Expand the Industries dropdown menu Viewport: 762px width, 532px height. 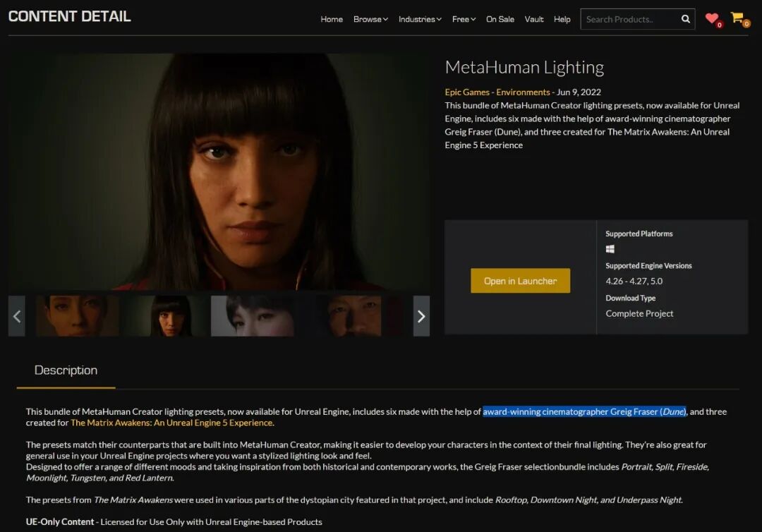tap(420, 20)
